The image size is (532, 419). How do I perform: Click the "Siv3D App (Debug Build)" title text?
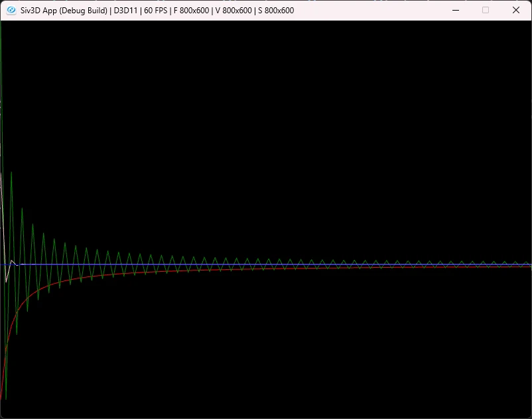pyautogui.click(x=64, y=11)
